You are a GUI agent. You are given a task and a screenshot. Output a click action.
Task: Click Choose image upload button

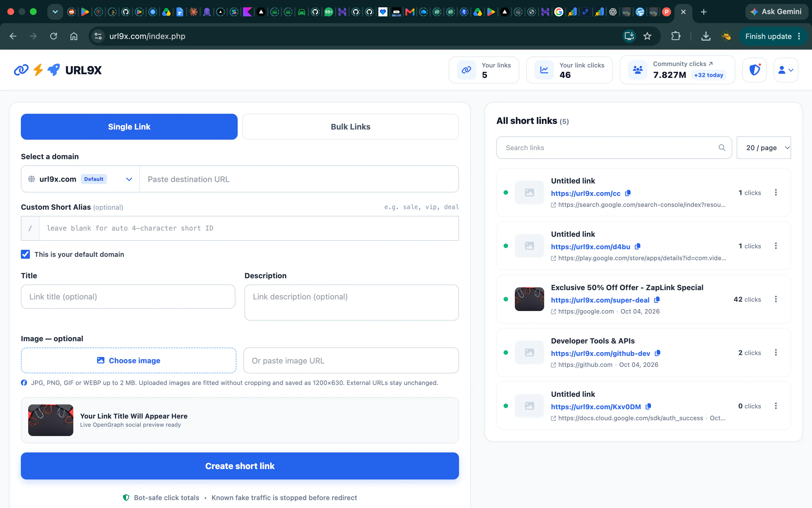pyautogui.click(x=129, y=360)
